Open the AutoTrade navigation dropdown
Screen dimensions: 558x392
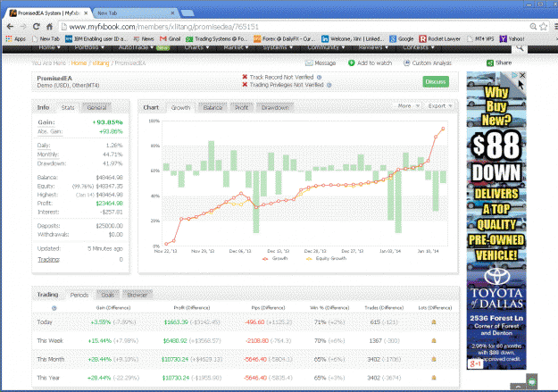tap(136, 47)
